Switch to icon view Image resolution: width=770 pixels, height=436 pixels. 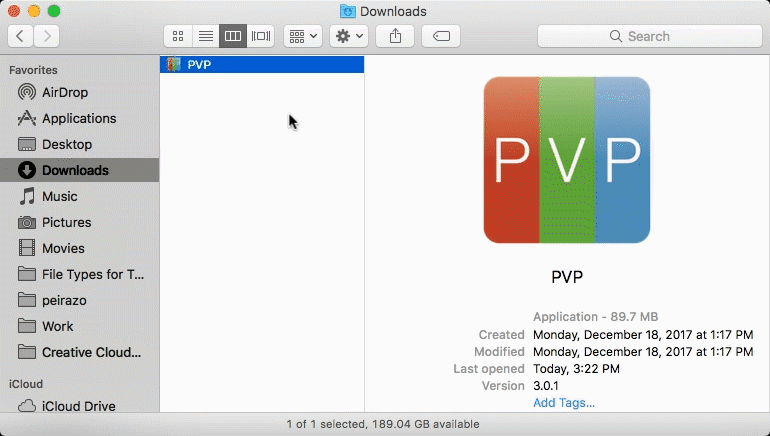point(178,36)
